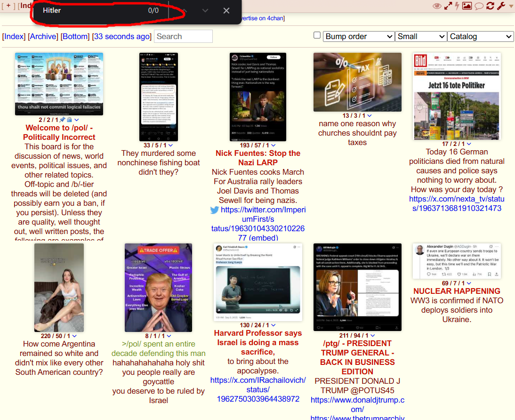Image resolution: width=515 pixels, height=420 pixels.
Task: Expand menu arrow next to 130 / 24 / 1
Action: 273,325
